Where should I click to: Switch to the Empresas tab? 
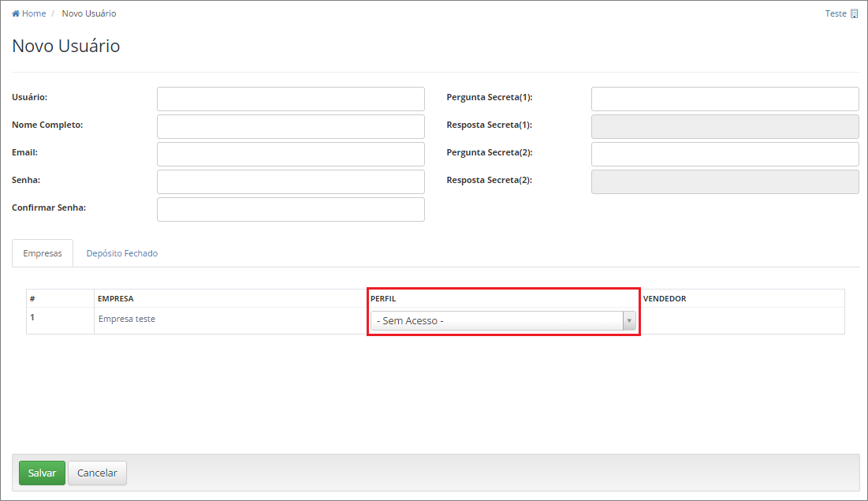coord(43,253)
